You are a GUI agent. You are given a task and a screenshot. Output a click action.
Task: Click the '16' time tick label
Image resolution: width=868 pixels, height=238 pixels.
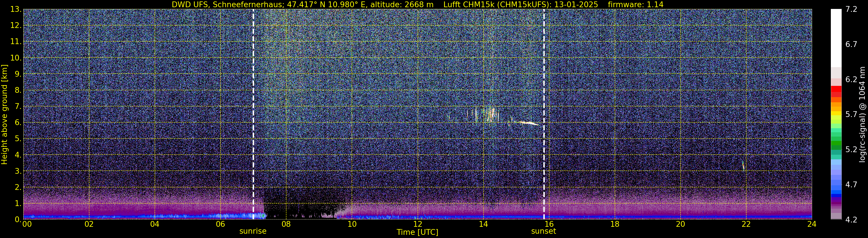point(549,224)
